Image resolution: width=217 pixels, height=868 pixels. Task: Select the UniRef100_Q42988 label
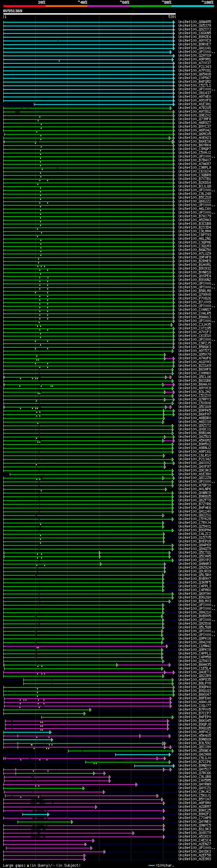195,755
